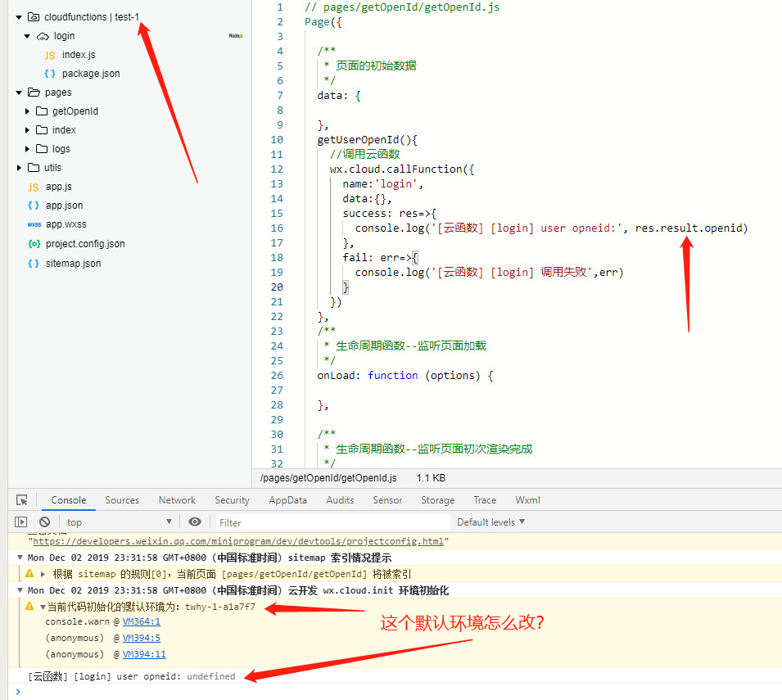The height and width of the screenshot is (700, 782).
Task: Open the VM394:11 source link
Action: point(144,654)
